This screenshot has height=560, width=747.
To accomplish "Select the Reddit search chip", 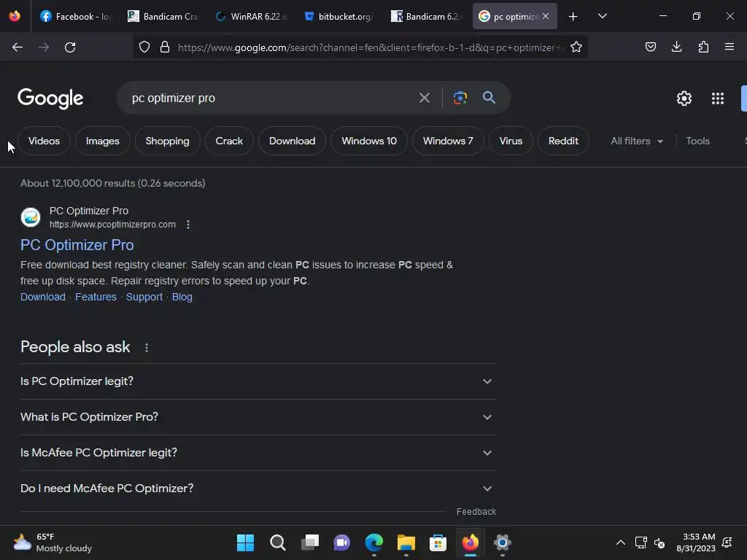I will click(563, 141).
